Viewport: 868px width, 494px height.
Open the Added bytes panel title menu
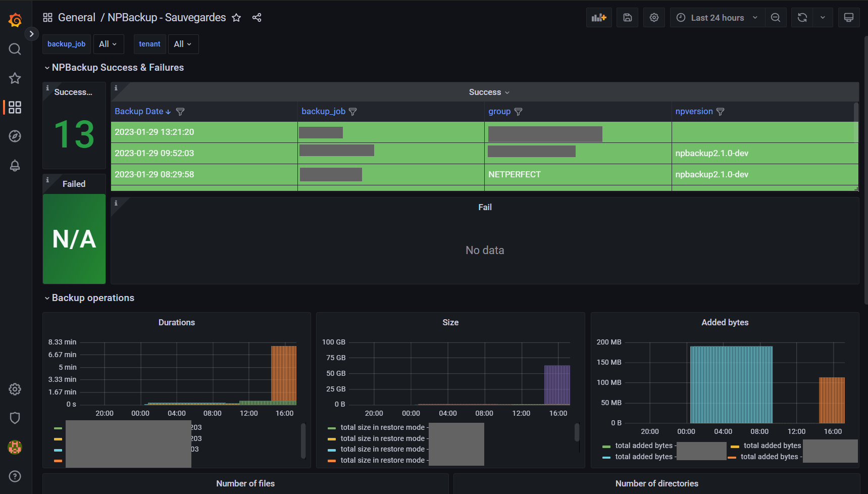point(725,322)
